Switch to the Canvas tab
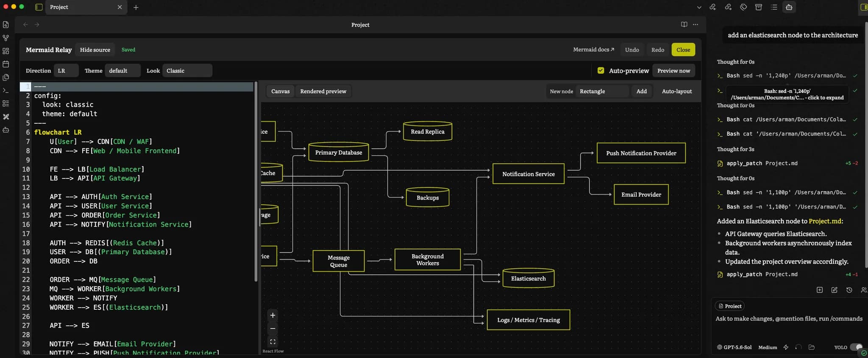868x358 pixels. pyautogui.click(x=281, y=91)
